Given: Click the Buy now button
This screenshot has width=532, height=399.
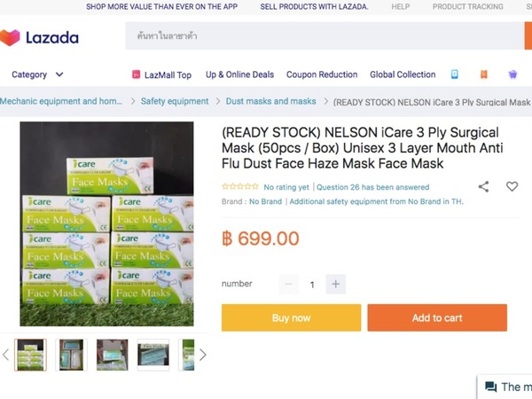Looking at the screenshot, I should [291, 317].
